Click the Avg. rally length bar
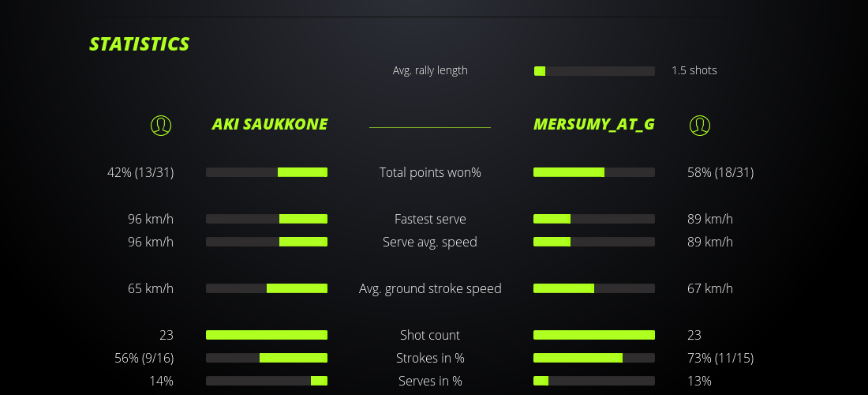This screenshot has width=868, height=395. point(594,71)
